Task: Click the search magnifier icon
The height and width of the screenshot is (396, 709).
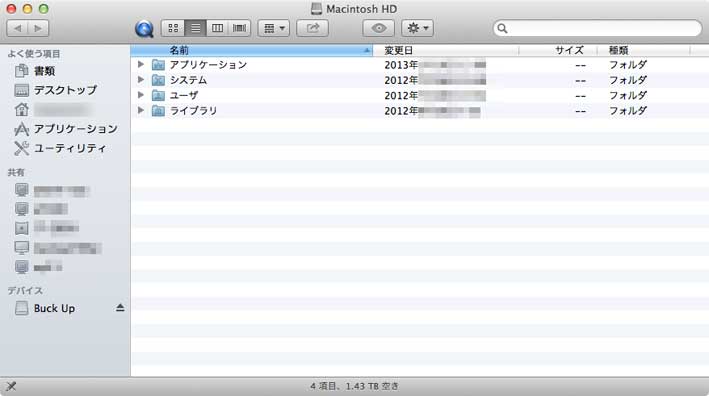Action: pyautogui.click(x=502, y=28)
